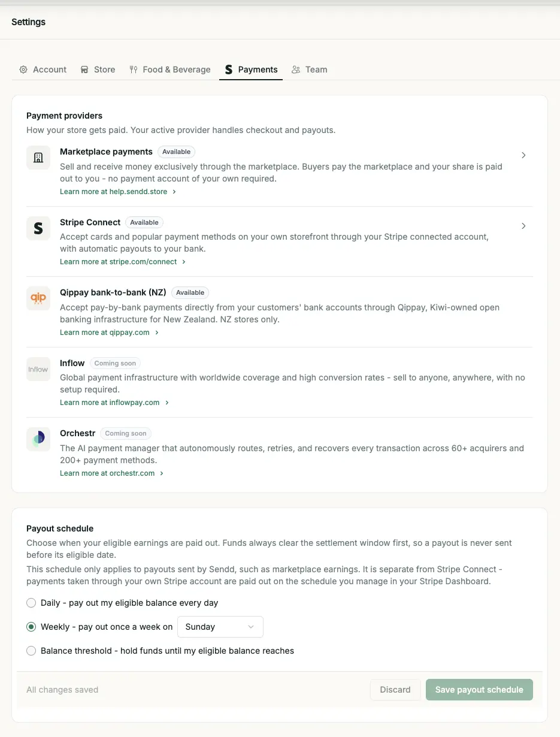The height and width of the screenshot is (737, 560).
Task: Open the Payments tab
Action: point(251,70)
